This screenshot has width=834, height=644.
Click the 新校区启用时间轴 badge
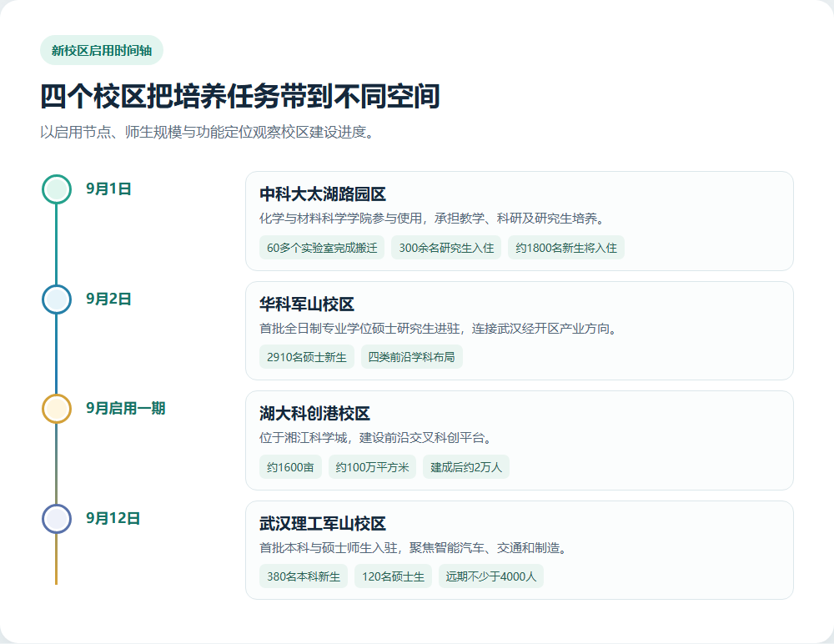click(102, 50)
